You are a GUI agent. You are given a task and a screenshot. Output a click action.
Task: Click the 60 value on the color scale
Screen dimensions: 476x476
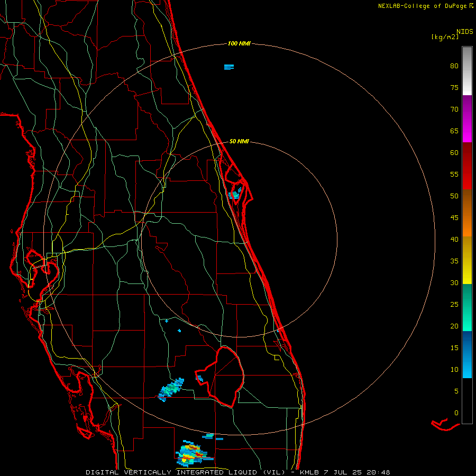coord(454,152)
